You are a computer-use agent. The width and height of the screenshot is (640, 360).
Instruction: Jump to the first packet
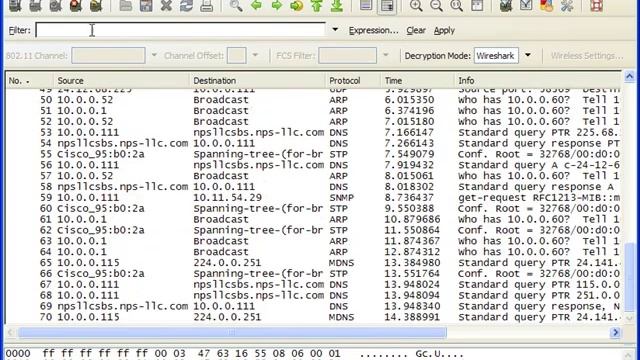[x=317, y=5]
